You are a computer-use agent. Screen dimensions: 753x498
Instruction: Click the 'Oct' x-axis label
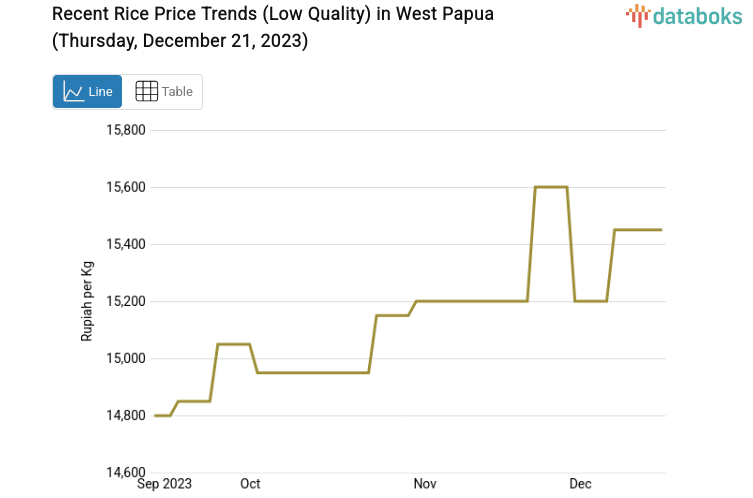click(x=250, y=484)
